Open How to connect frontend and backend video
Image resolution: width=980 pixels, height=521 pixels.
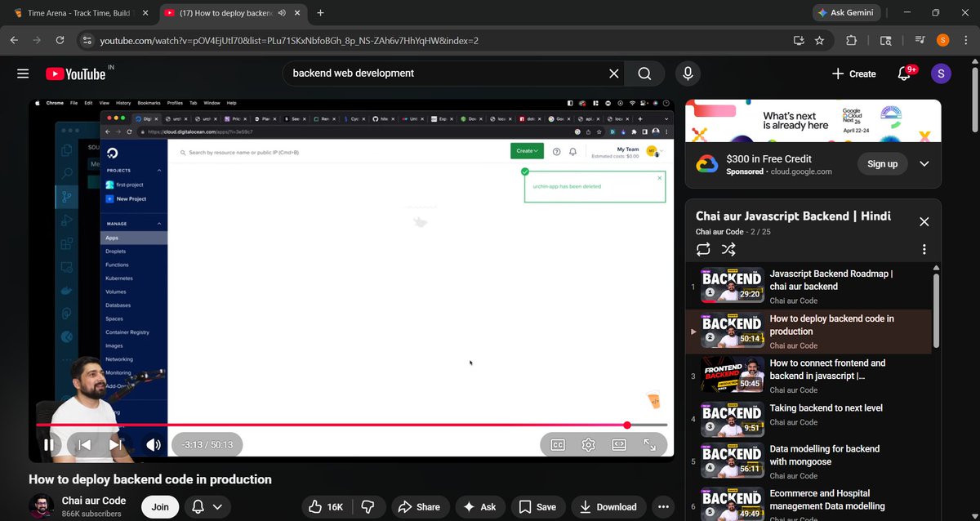point(827,370)
